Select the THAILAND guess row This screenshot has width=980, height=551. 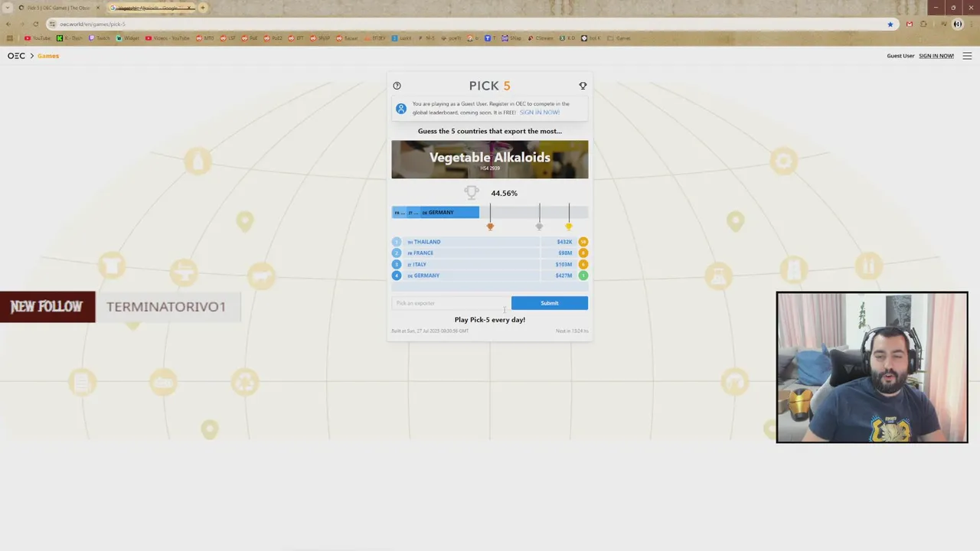coord(490,242)
